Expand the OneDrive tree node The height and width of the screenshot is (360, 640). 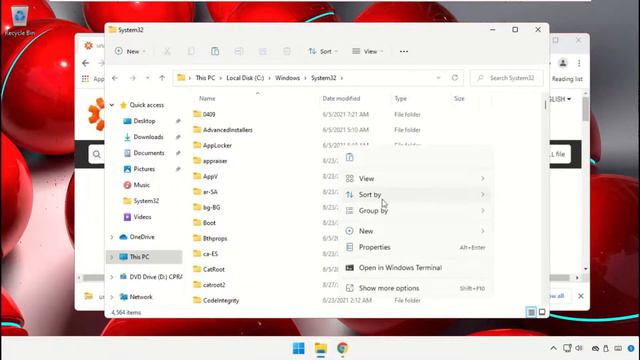[111, 237]
